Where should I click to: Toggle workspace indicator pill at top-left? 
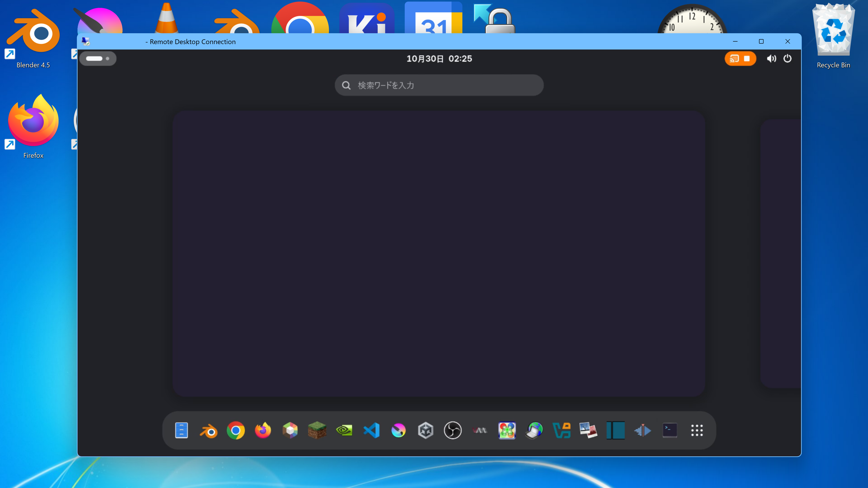point(98,59)
